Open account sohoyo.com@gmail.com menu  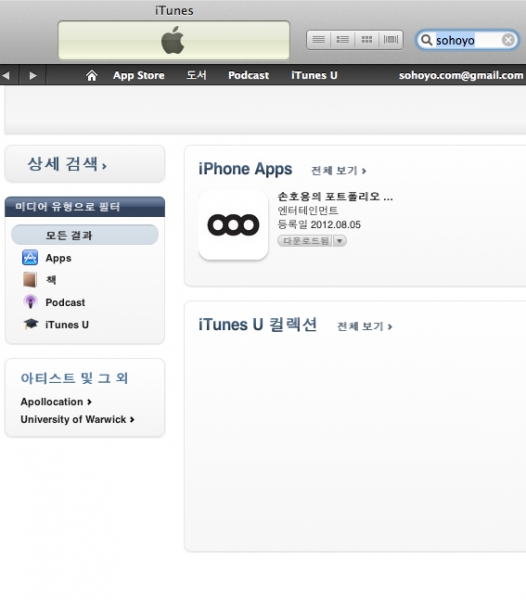click(x=461, y=75)
